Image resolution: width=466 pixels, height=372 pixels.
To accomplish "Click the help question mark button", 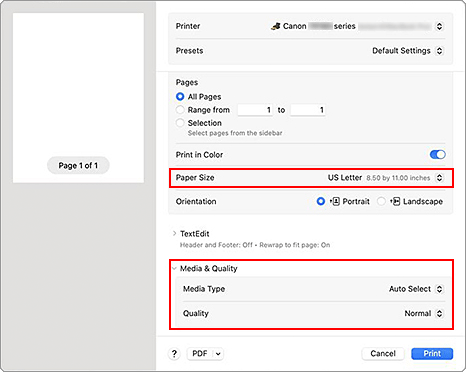I will coord(174,354).
